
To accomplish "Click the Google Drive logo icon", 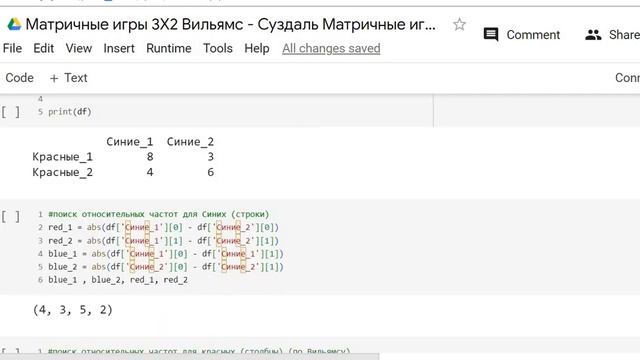I will pyautogui.click(x=14, y=24).
